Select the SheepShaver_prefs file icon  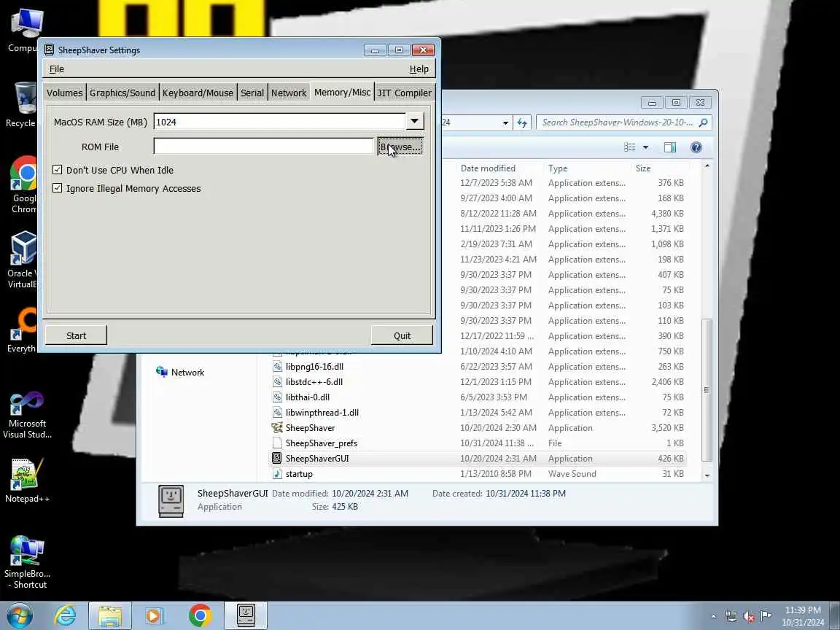tap(277, 443)
